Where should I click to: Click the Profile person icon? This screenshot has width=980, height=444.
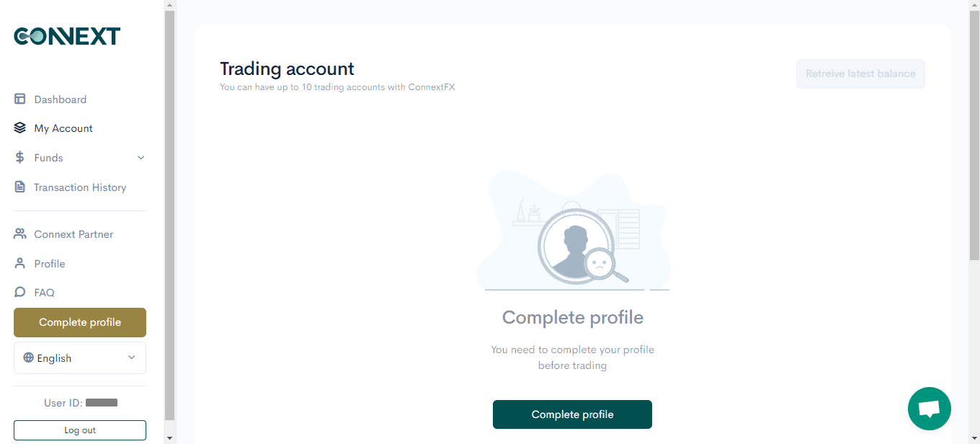pos(20,264)
